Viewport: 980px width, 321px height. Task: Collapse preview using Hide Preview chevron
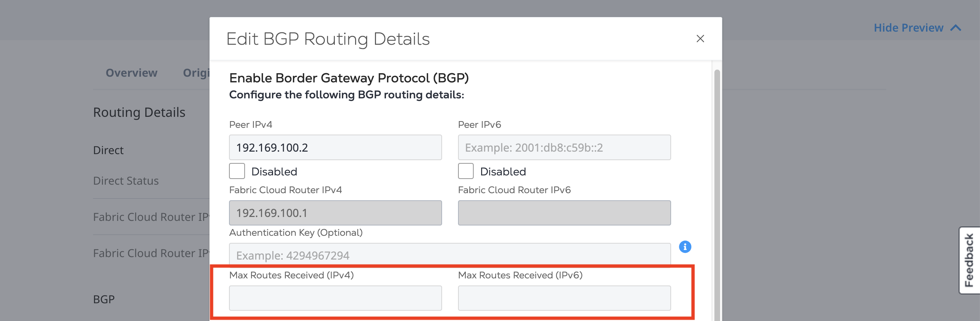click(x=955, y=28)
